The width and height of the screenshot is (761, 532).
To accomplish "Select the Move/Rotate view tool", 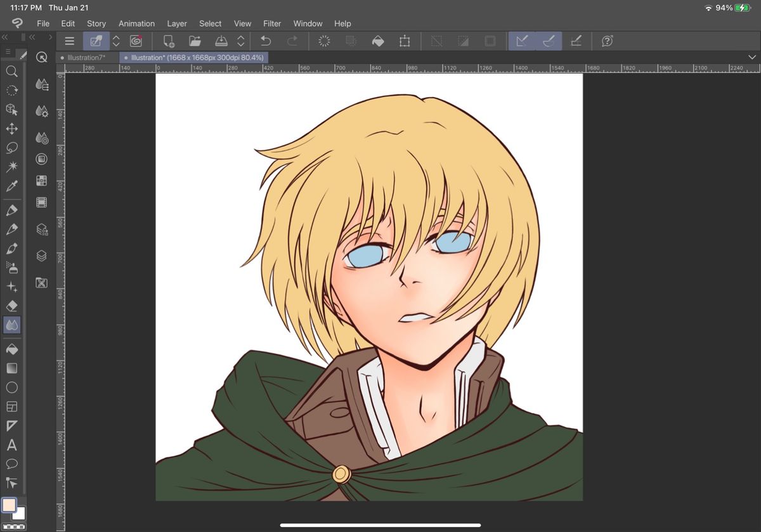I will point(11,91).
